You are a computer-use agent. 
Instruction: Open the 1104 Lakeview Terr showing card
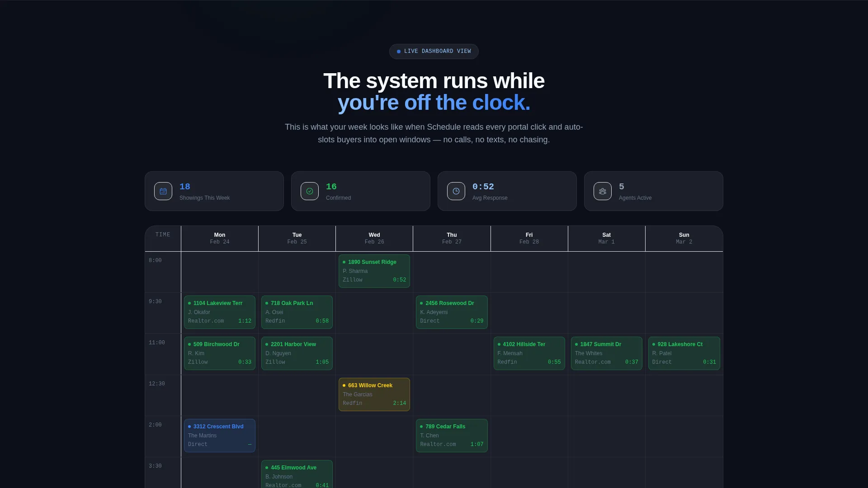coord(220,312)
